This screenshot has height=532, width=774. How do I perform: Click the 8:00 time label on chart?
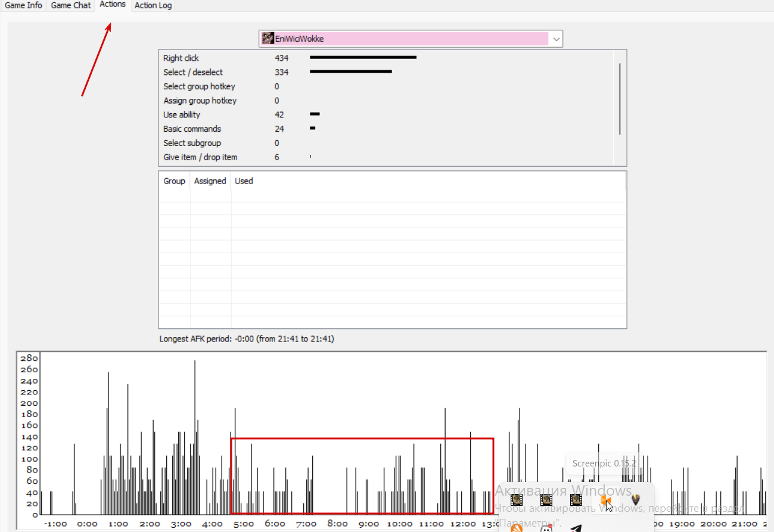click(x=337, y=524)
